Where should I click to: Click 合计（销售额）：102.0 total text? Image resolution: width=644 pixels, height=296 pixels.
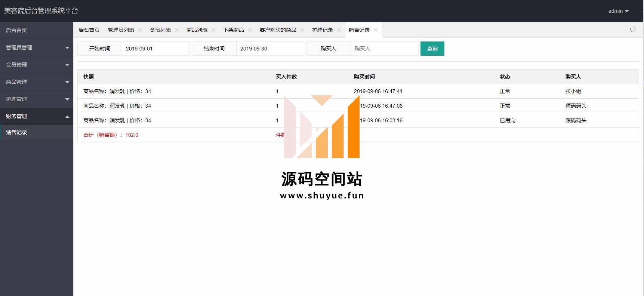[111, 135]
